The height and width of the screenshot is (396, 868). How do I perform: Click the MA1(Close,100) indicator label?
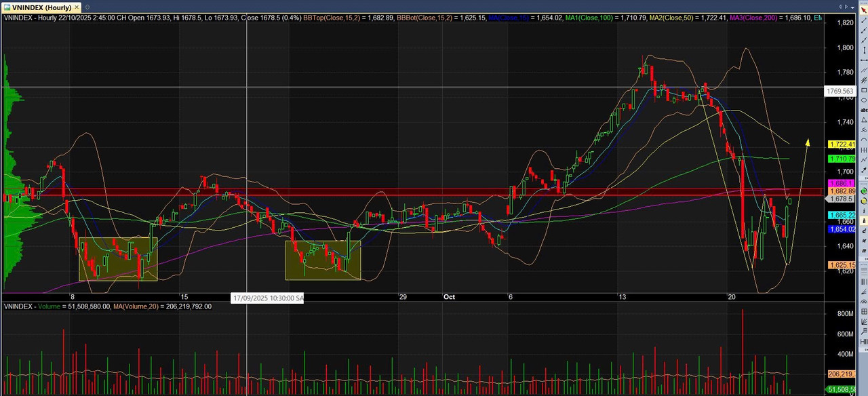pyautogui.click(x=589, y=18)
